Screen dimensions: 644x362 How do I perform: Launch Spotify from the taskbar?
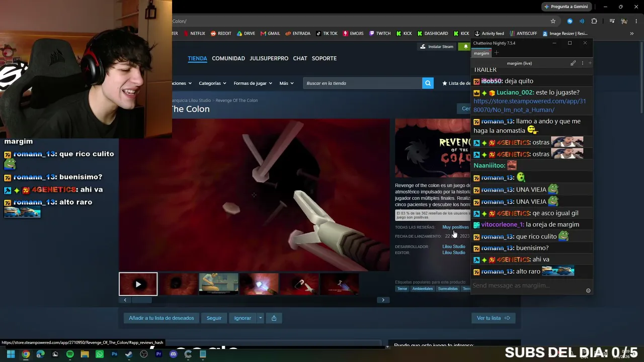tap(70, 354)
